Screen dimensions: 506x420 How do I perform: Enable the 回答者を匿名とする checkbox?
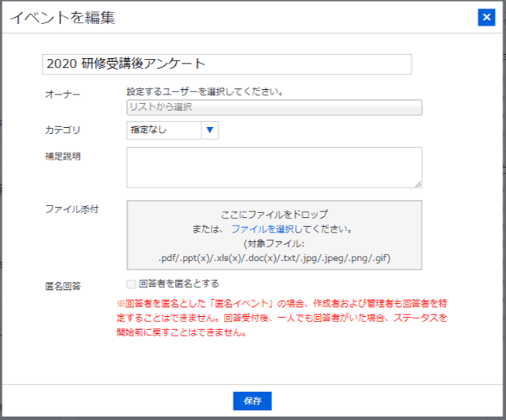[131, 284]
